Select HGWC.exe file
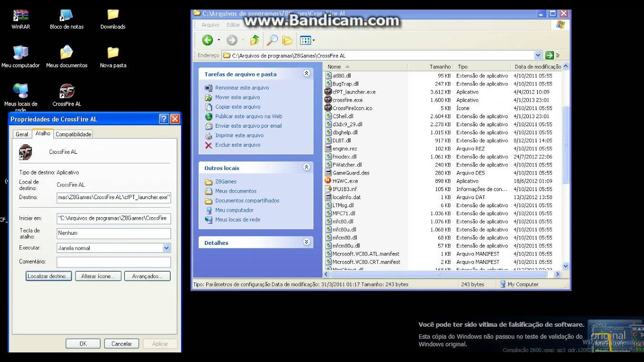 pos(345,181)
